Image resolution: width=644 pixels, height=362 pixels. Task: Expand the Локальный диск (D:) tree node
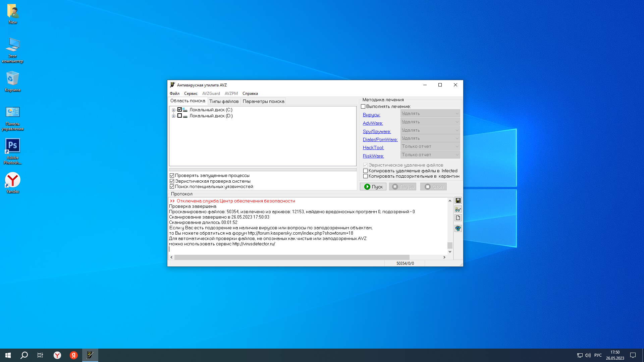coord(173,116)
